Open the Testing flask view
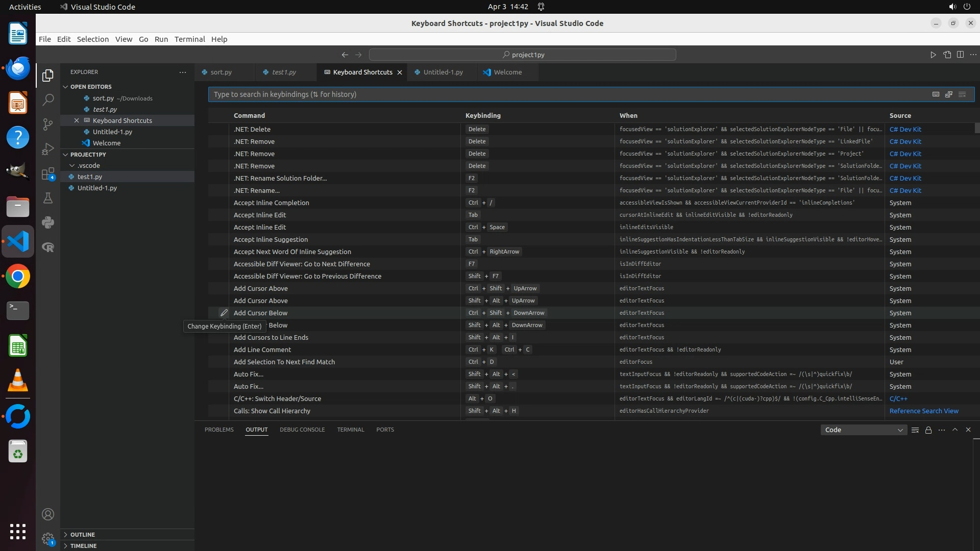Screen dimensions: 980x551 coord(48,198)
